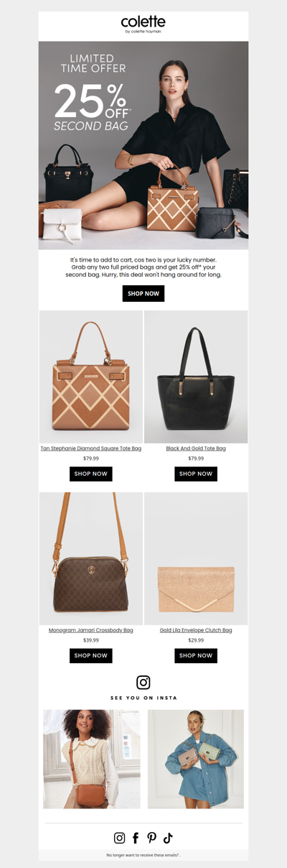Image resolution: width=287 pixels, height=868 pixels.
Task: Click the 25% off second bag banner
Action: [143, 145]
